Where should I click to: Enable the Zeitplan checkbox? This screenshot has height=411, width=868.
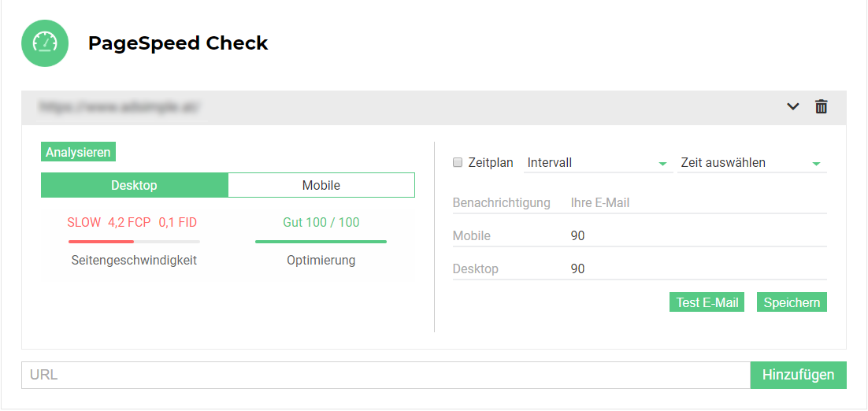coord(458,163)
